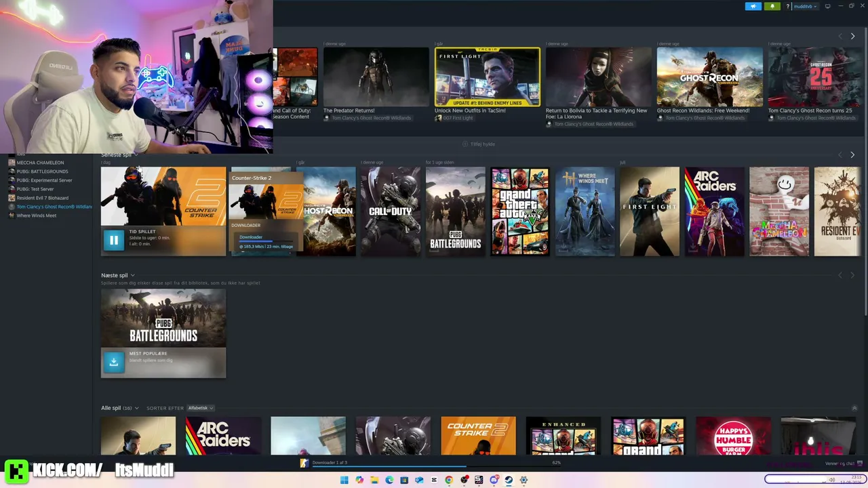Open Google Chrome from the taskbar
Viewport: 868px width, 488px height.
[x=449, y=480]
